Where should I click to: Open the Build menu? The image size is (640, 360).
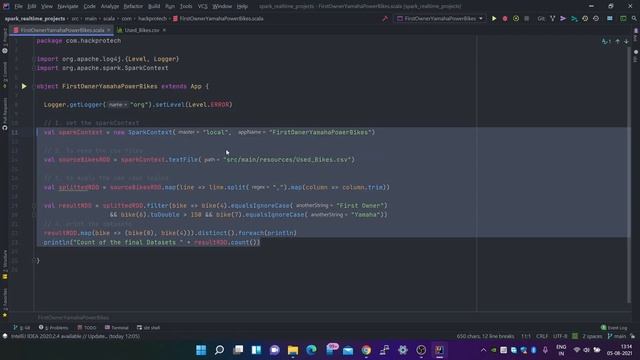(154, 6)
